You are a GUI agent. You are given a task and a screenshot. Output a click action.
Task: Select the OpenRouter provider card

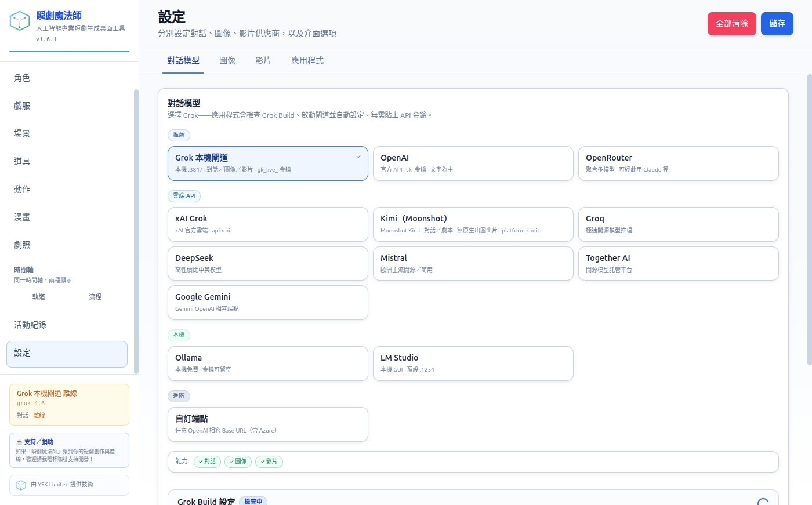point(679,164)
